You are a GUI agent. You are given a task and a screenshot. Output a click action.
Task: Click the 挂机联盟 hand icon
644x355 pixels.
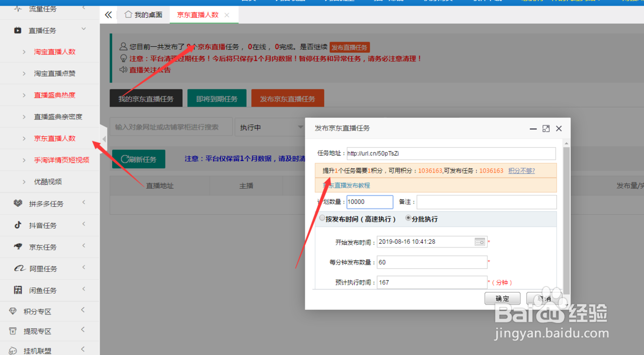13,351
